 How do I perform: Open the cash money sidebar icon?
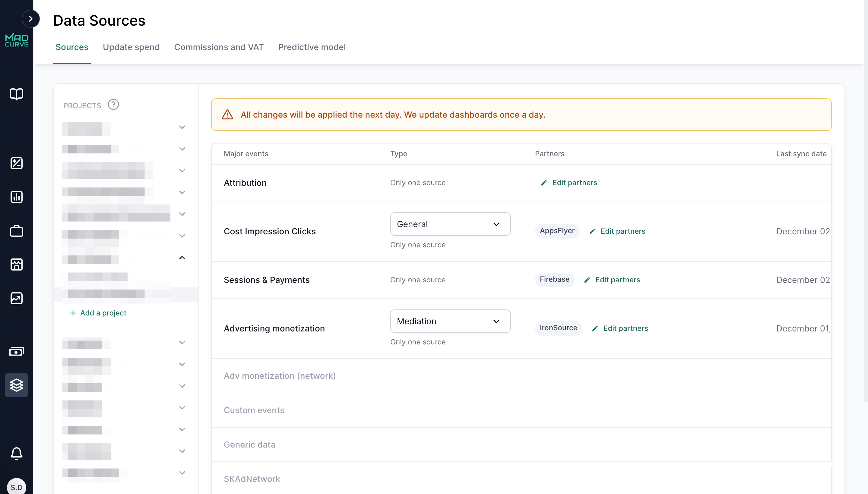(16, 351)
